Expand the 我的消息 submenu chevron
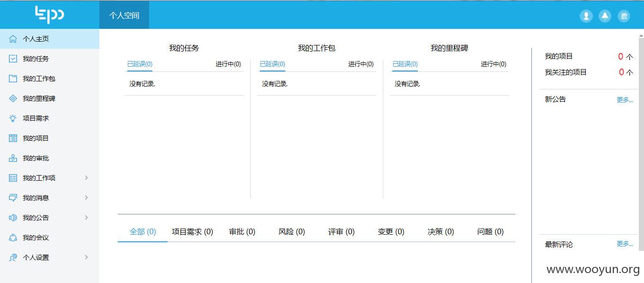Image resolution: width=644 pixels, height=283 pixels. 86,197
